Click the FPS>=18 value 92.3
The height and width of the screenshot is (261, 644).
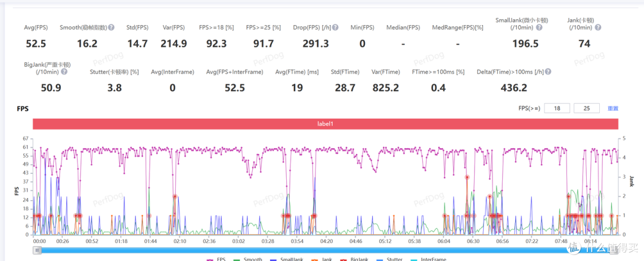pyautogui.click(x=216, y=43)
